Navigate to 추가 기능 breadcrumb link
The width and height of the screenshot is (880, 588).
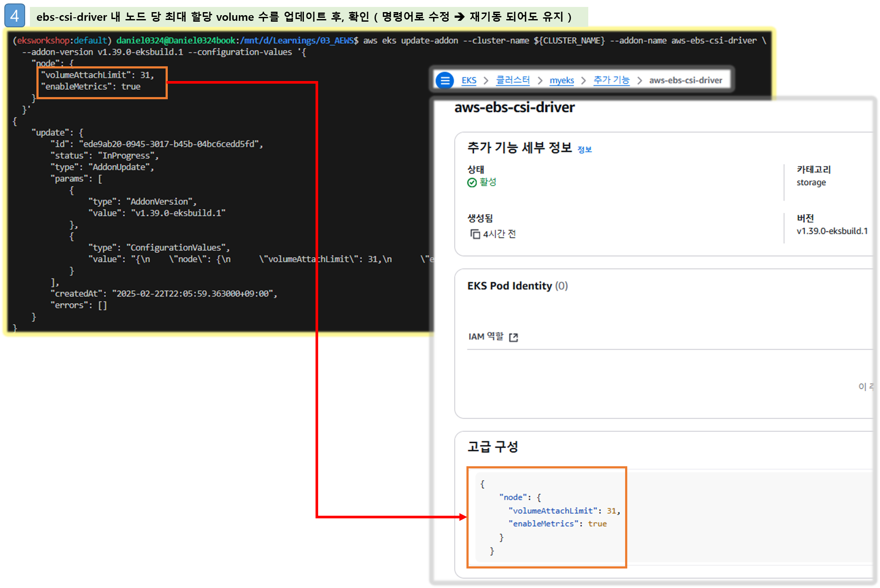click(611, 80)
